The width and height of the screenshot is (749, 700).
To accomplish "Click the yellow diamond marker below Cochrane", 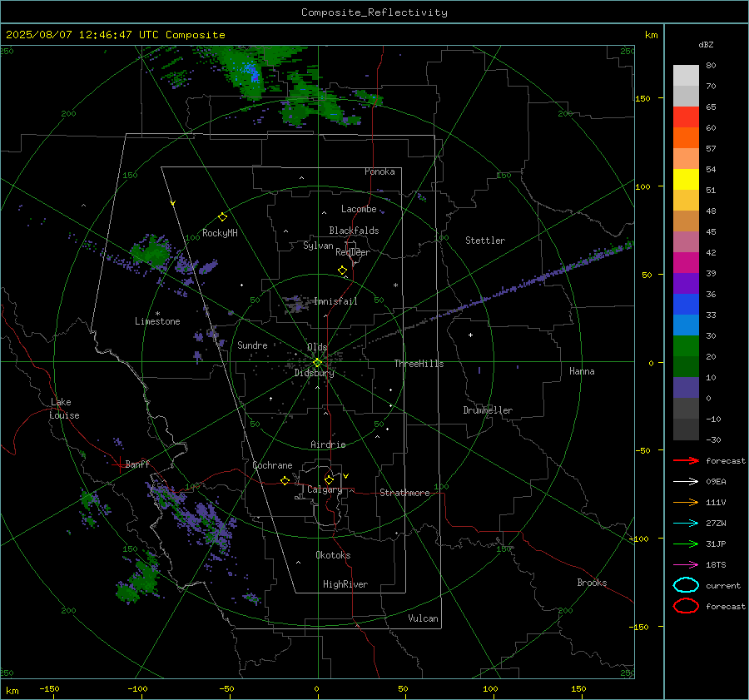I will point(285,480).
